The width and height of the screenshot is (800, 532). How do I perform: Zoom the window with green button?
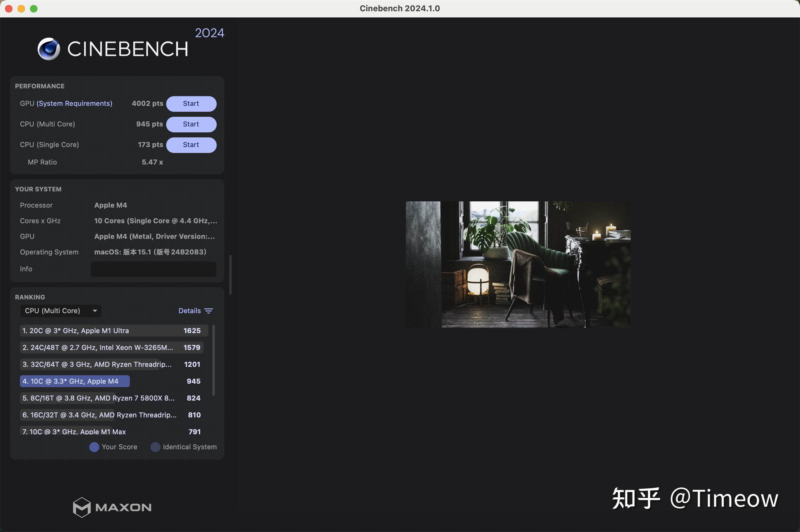34,9
